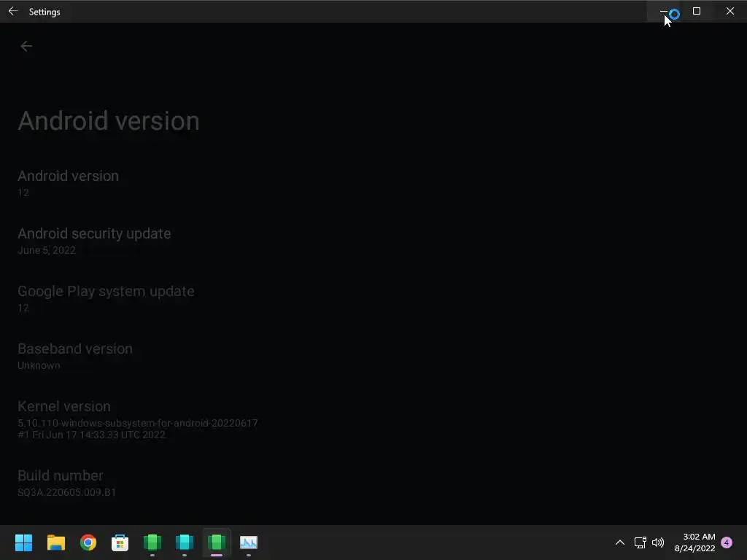Open Google Chrome from taskbar
This screenshot has width=747, height=560.
pos(88,542)
